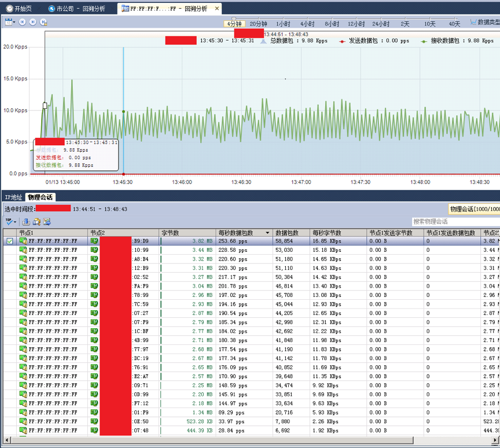
Task: Select the 1小时 time range
Action: (283, 24)
